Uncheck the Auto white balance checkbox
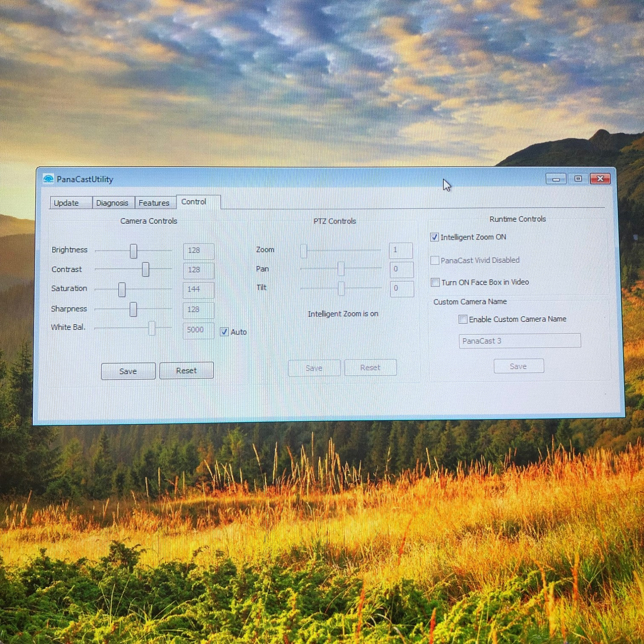The width and height of the screenshot is (644, 644). [224, 332]
